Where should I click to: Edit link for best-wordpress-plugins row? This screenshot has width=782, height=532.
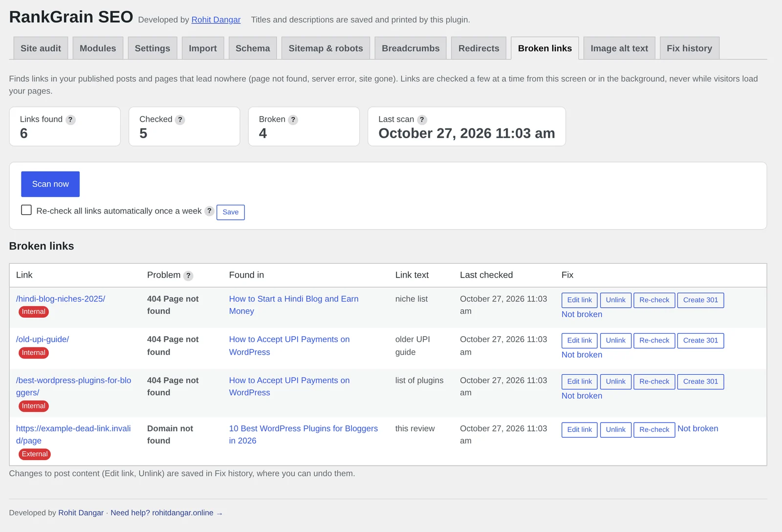click(x=580, y=382)
